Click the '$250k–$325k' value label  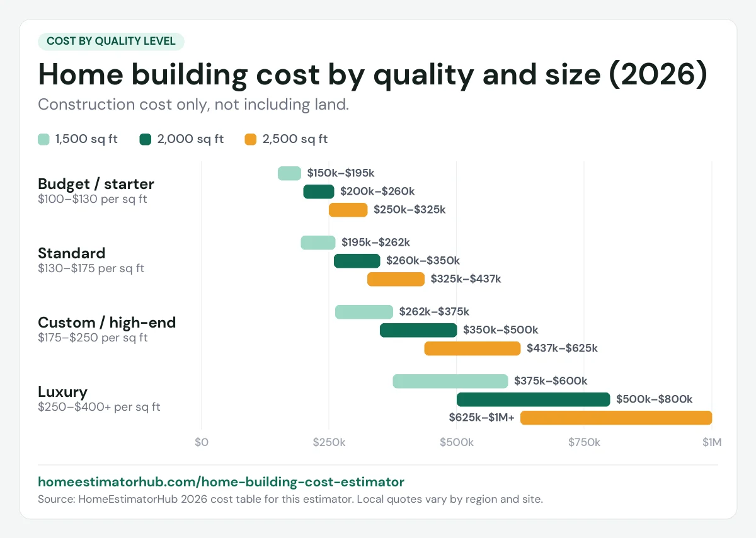pos(409,210)
